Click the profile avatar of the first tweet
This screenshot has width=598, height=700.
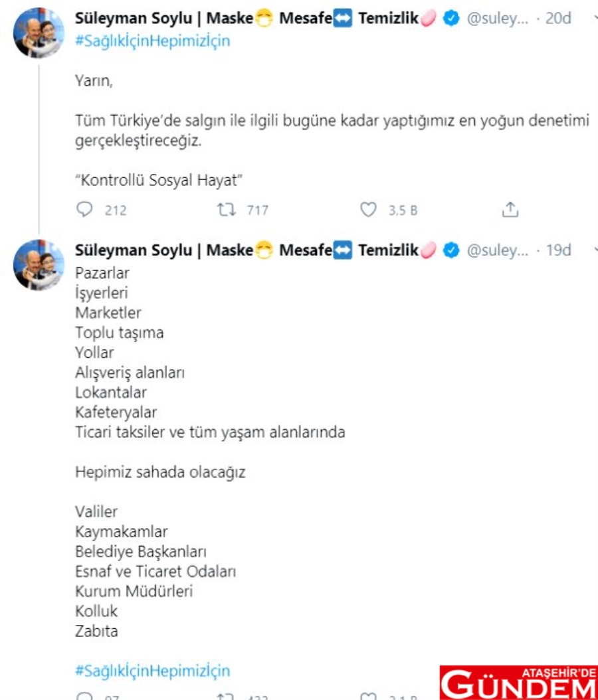click(39, 33)
